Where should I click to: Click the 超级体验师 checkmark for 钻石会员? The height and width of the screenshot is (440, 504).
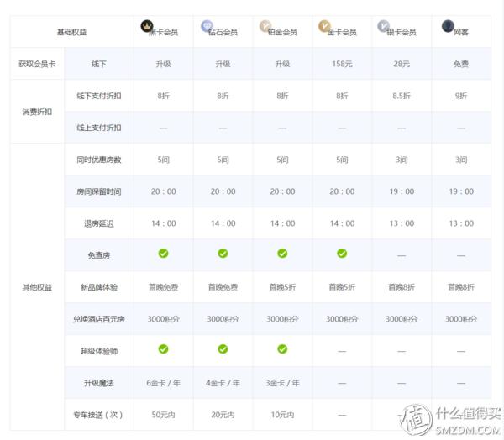click(223, 349)
